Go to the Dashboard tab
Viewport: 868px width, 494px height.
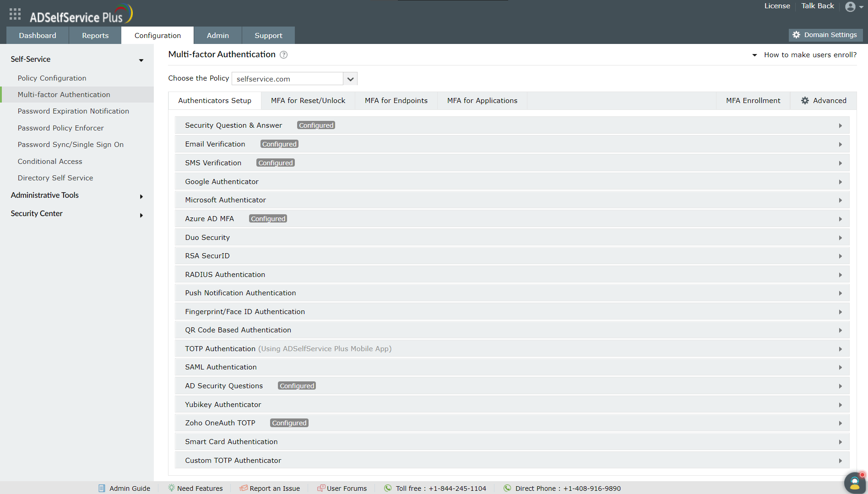point(38,35)
